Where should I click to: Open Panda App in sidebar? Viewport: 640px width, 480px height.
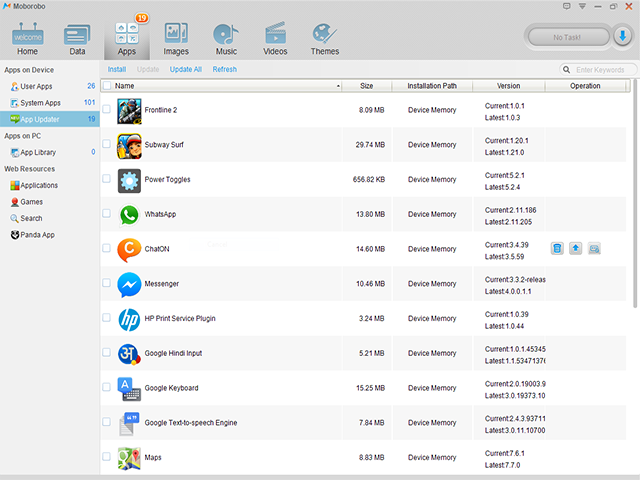click(50, 235)
